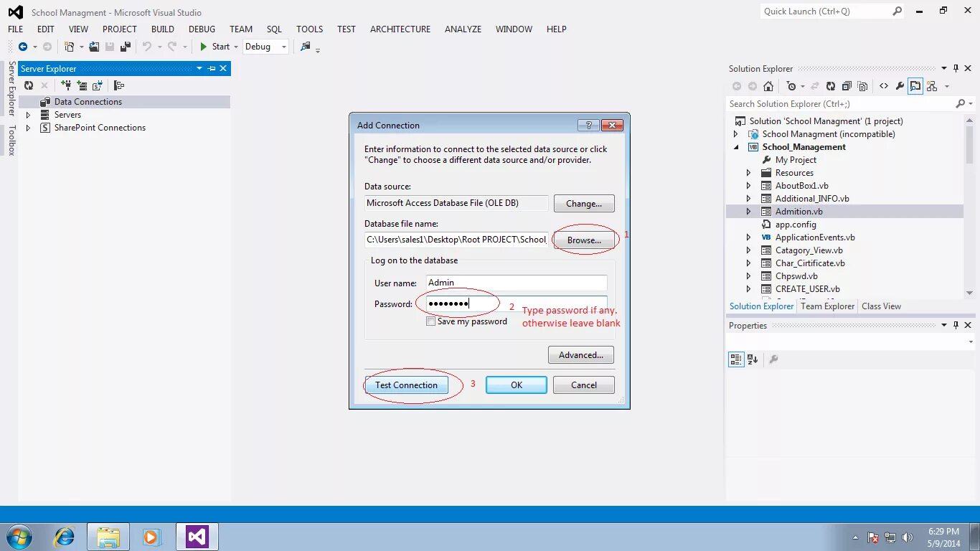Pin the Server Explorer panel
This screenshot has height=551, width=980.
212,68
